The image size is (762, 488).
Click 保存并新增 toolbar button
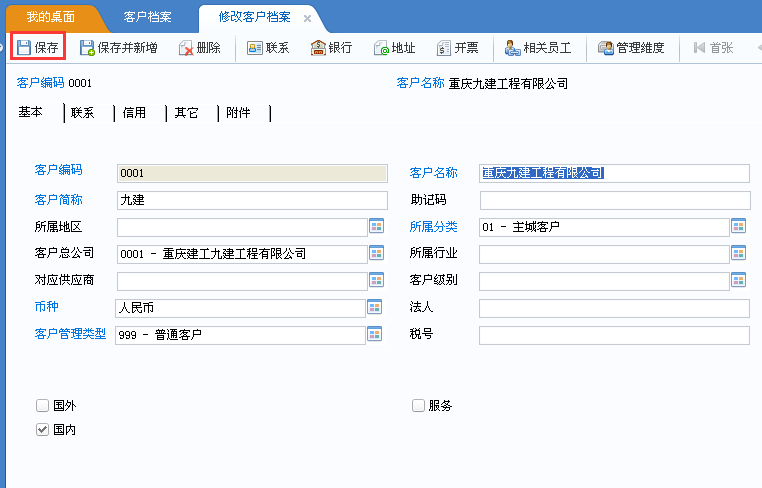[x=119, y=48]
